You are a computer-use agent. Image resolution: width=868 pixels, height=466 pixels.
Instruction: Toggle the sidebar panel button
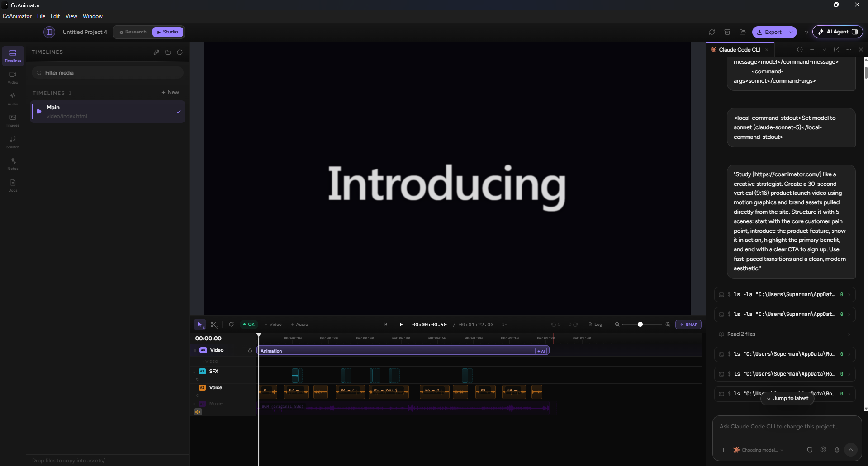coord(49,32)
